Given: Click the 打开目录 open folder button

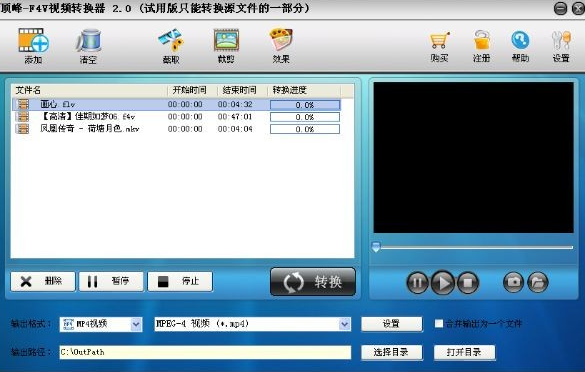Looking at the screenshot, I should (x=464, y=352).
